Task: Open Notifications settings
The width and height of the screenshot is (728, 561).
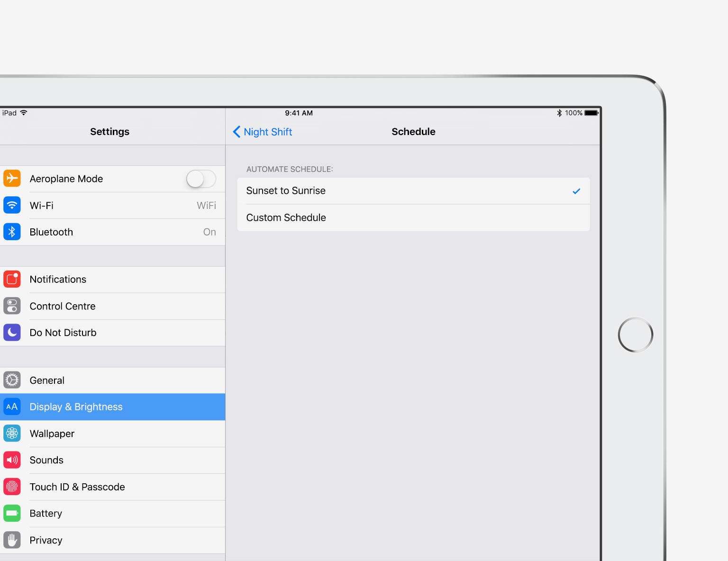Action: click(112, 279)
